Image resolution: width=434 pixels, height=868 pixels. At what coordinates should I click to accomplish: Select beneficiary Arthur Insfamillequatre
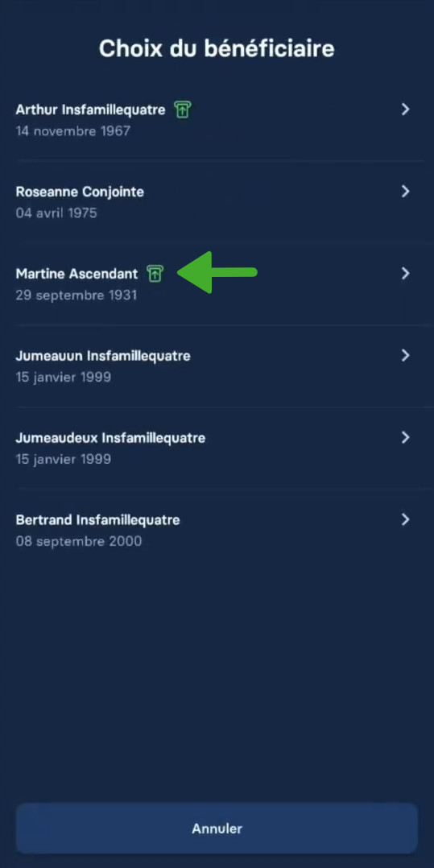[x=217, y=120]
